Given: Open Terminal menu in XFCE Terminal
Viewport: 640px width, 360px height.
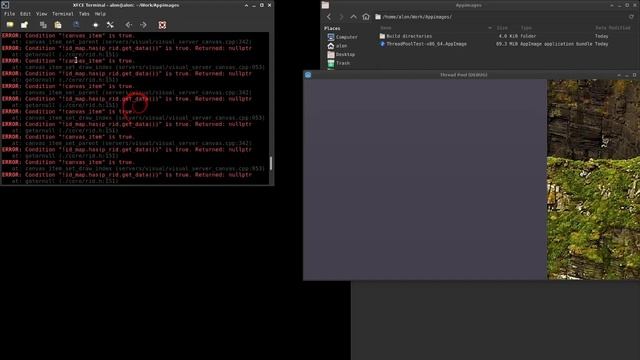Looking at the screenshot, I should tap(62, 14).
